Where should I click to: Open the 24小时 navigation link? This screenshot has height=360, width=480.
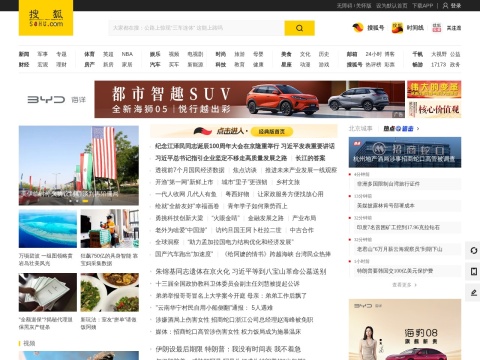pos(373,54)
